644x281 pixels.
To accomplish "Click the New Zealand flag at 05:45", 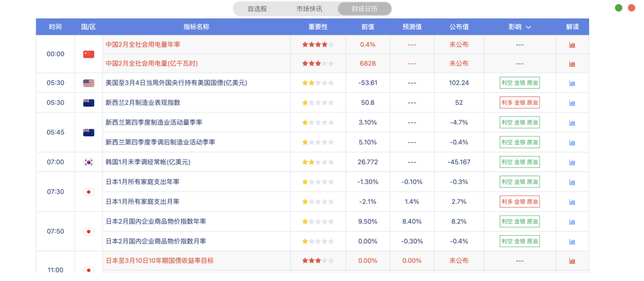I will coord(89,133).
